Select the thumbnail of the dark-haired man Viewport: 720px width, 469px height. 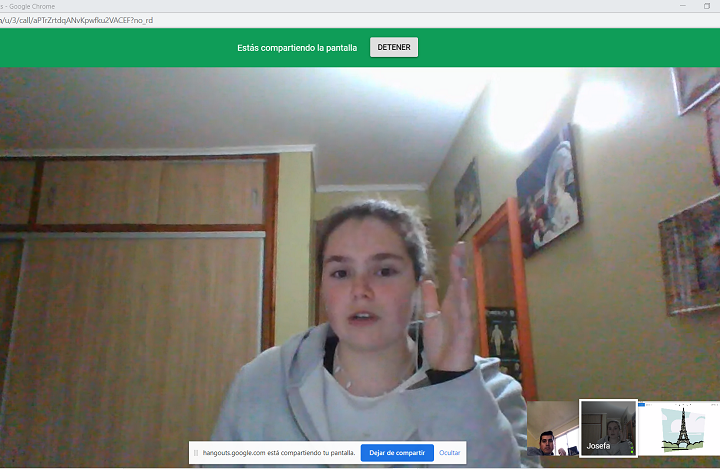tap(552, 429)
